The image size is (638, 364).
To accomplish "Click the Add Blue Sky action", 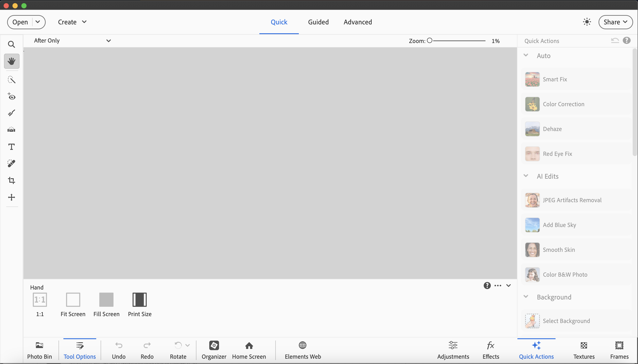I will (559, 225).
